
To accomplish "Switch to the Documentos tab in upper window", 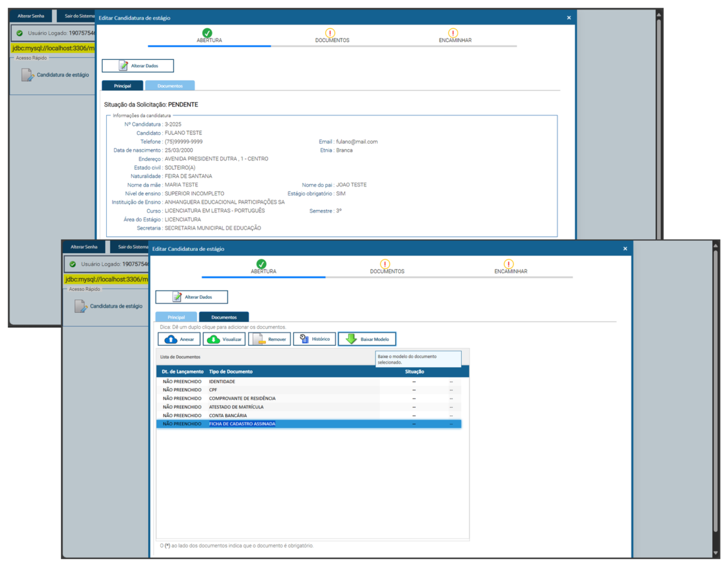I will tap(170, 86).
